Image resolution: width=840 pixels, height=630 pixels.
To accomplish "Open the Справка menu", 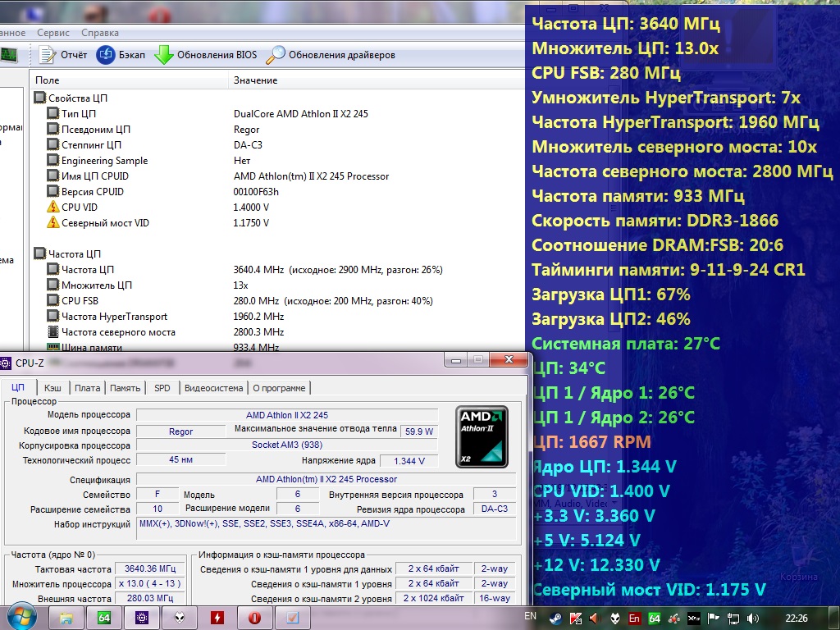I will pos(100,33).
